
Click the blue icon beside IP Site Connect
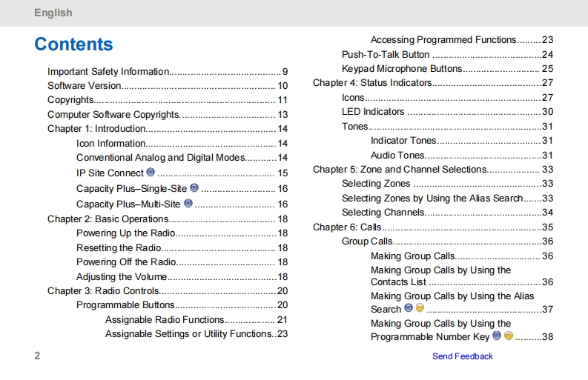[151, 173]
